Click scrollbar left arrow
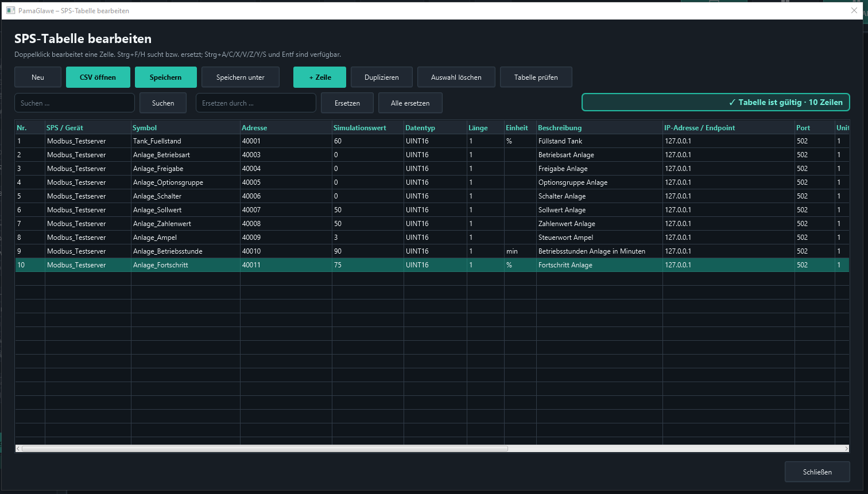The width and height of the screenshot is (868, 494). [x=18, y=449]
